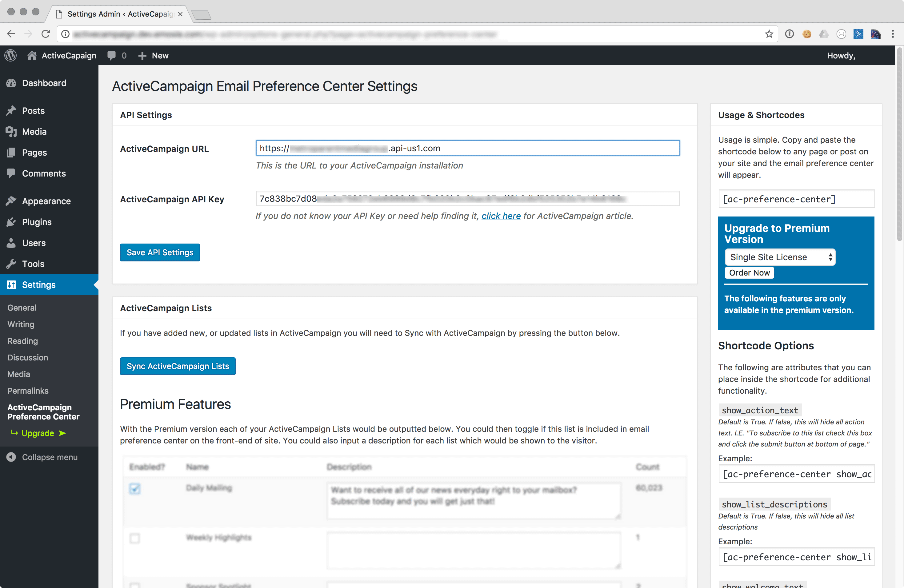Open Discussion settings submenu
The width and height of the screenshot is (904, 588).
(28, 357)
